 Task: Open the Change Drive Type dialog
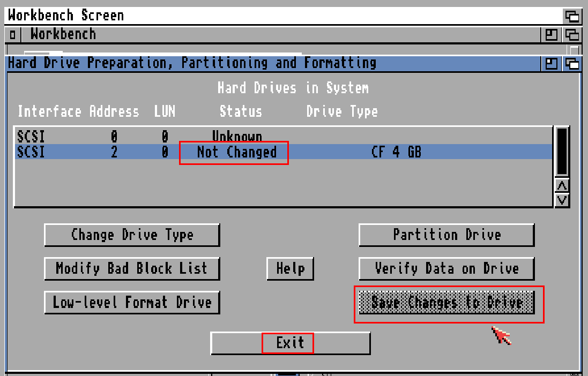click(132, 235)
